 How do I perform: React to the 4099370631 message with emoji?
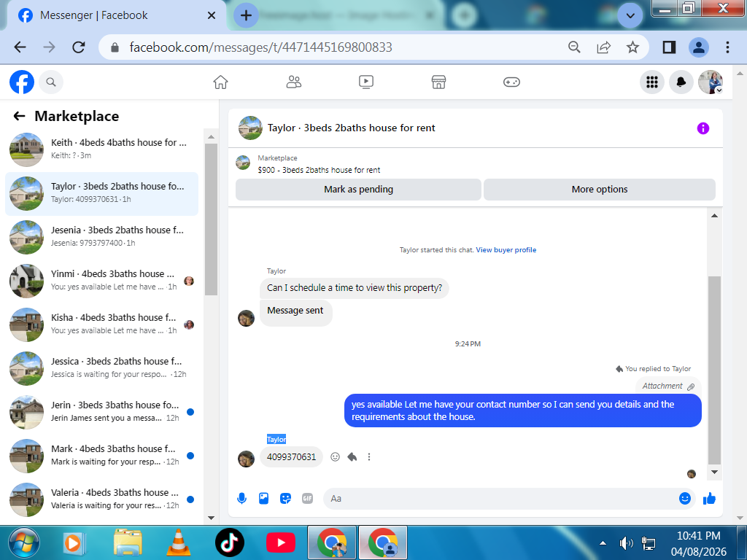336,457
